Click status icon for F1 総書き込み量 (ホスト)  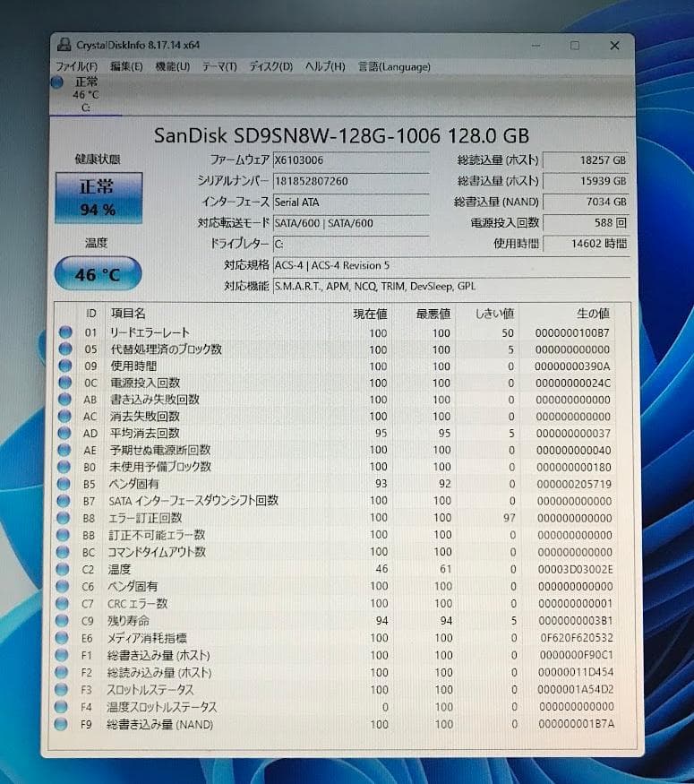[62, 655]
